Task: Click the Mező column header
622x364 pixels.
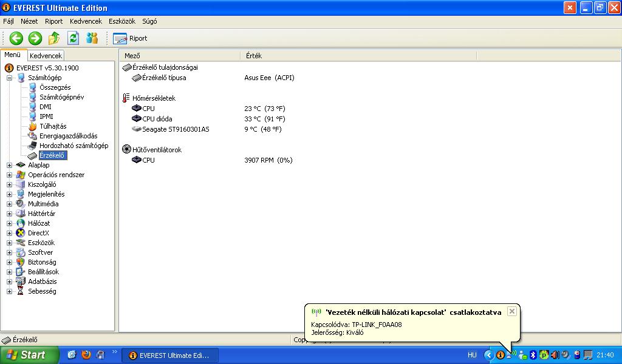Action: pyautogui.click(x=180, y=56)
